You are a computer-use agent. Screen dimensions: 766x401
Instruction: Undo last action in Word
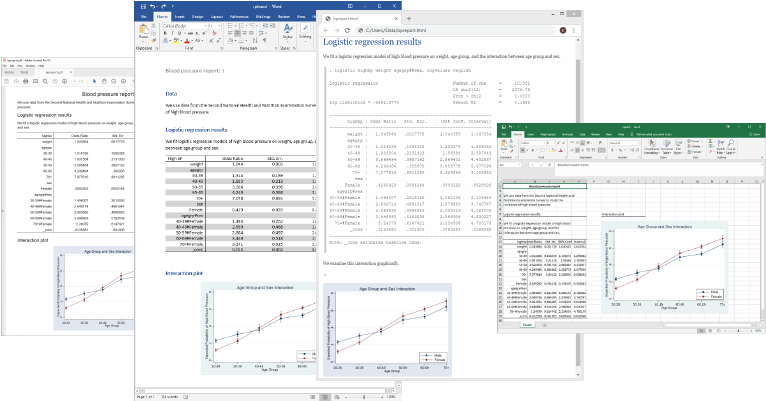pos(152,6)
